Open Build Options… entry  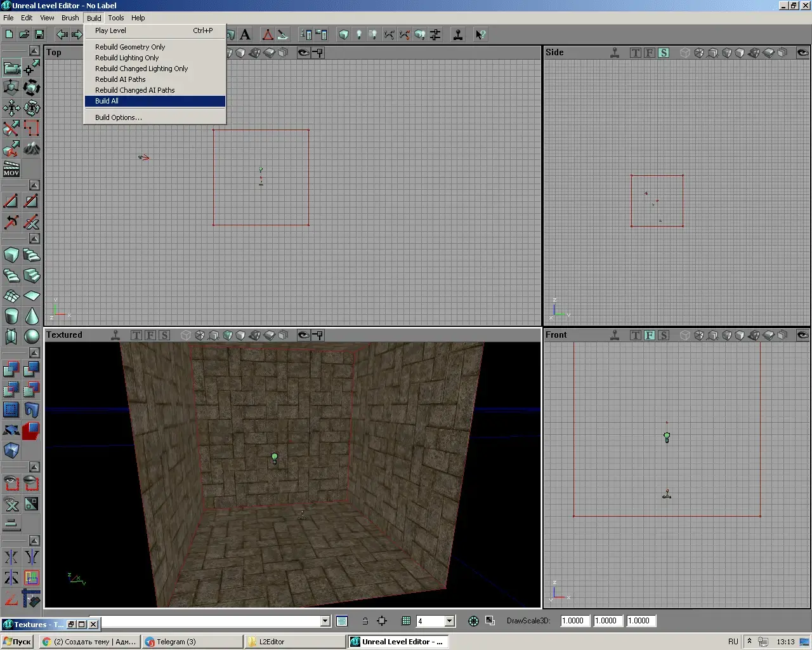155,117
